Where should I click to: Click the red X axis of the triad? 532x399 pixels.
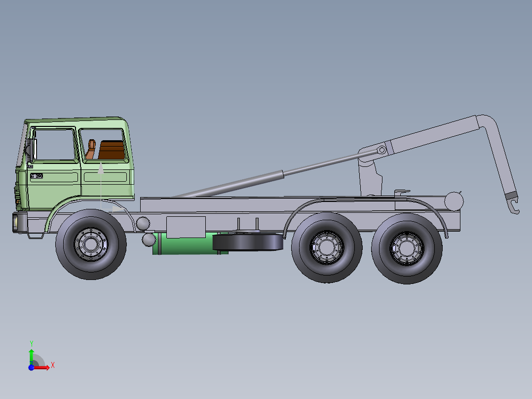[x=41, y=368]
